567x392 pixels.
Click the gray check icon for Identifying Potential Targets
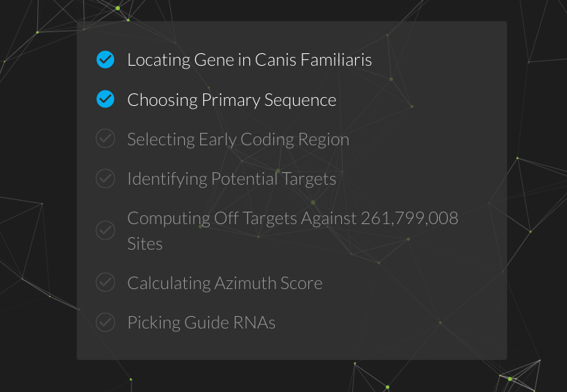[105, 178]
